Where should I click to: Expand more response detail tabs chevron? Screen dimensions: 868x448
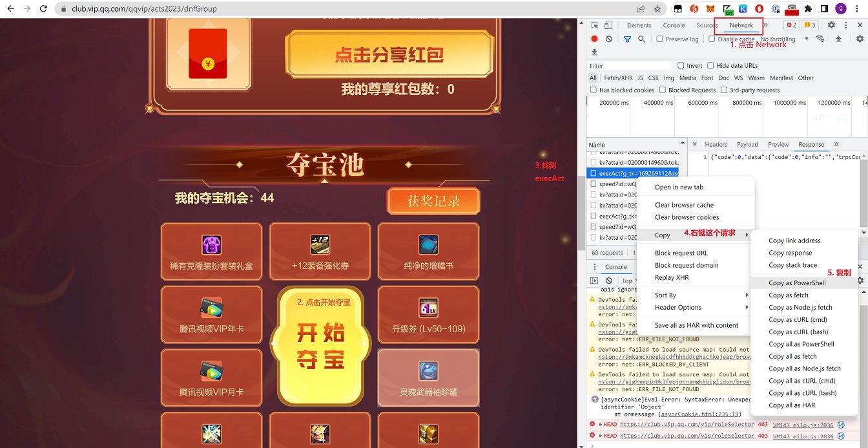tap(836, 144)
